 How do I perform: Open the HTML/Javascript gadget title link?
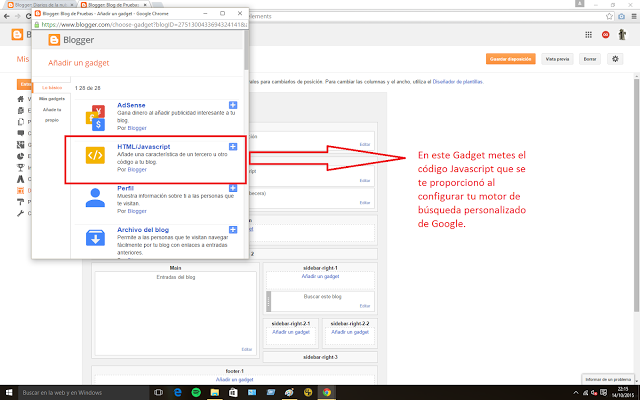[x=144, y=147]
